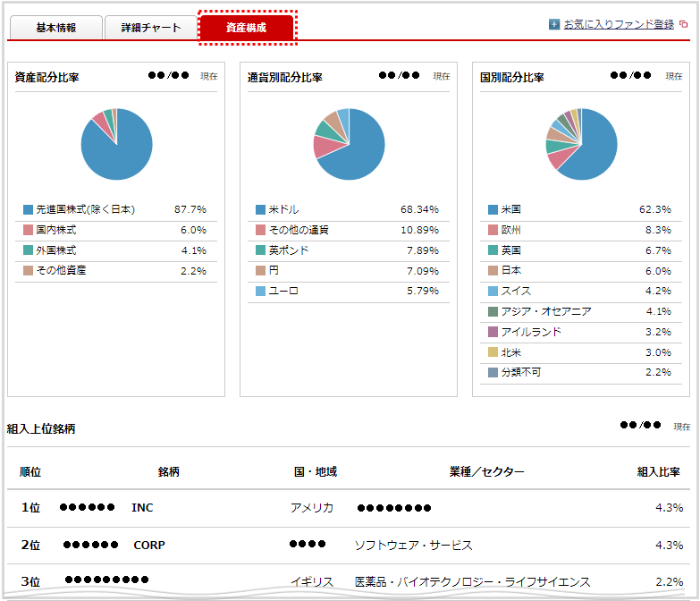Click the 国内株式 legend label

tap(55, 230)
